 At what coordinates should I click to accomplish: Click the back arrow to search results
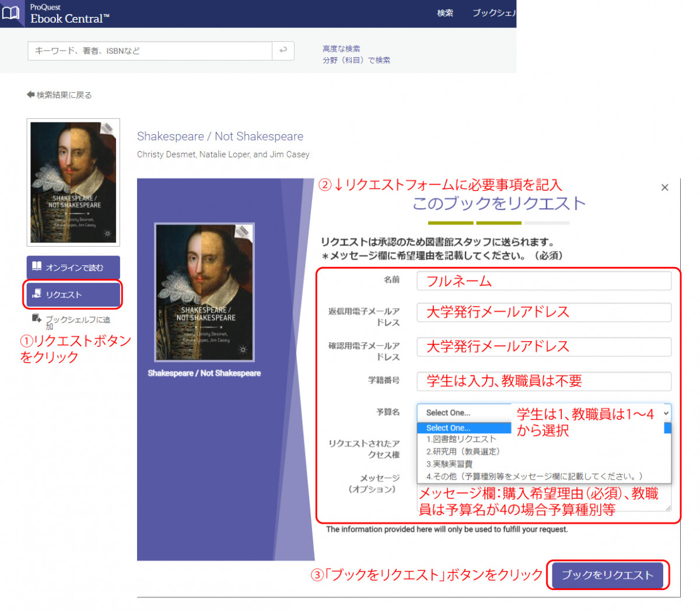tap(30, 94)
